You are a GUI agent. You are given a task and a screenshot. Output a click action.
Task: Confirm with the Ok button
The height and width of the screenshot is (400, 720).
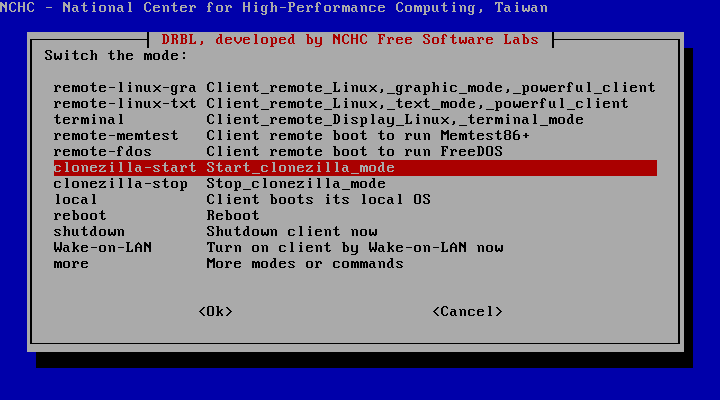tap(215, 312)
